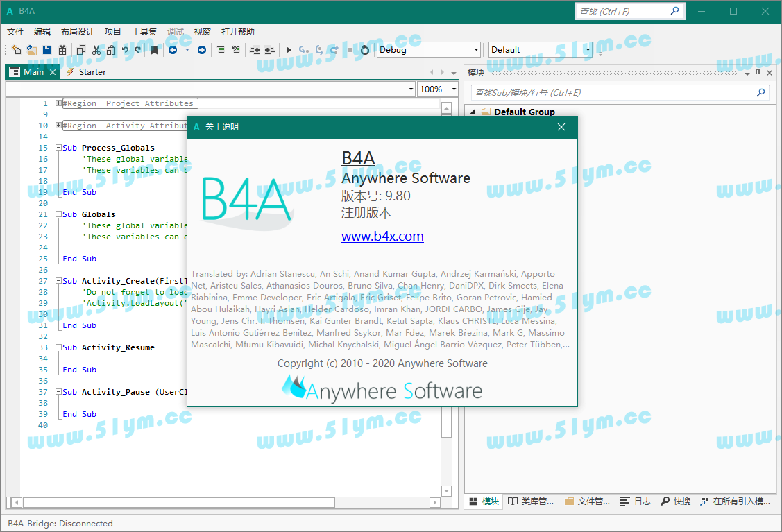Open the 视窗 menu
This screenshot has height=532, width=782.
(x=202, y=31)
